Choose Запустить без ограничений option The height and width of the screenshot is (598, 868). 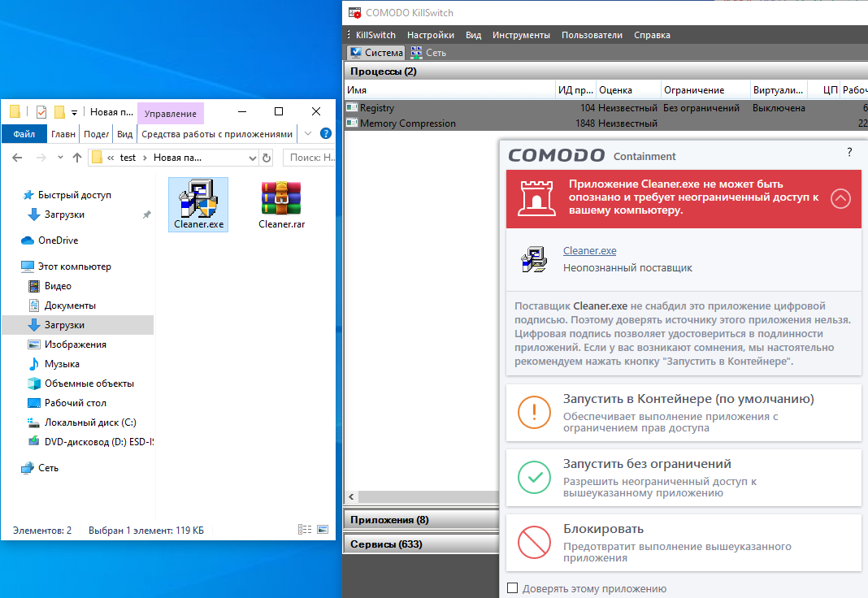(684, 478)
